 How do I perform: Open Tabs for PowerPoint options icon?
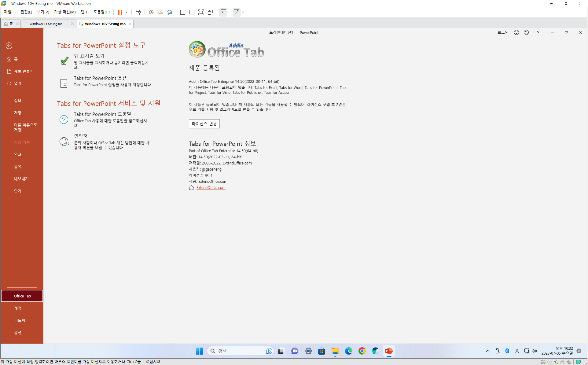(x=64, y=83)
